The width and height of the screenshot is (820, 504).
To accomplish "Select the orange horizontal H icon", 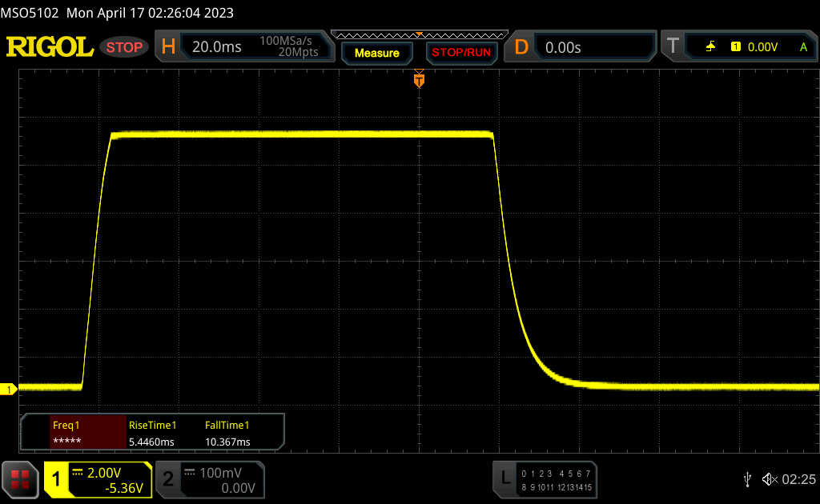I will (x=168, y=47).
